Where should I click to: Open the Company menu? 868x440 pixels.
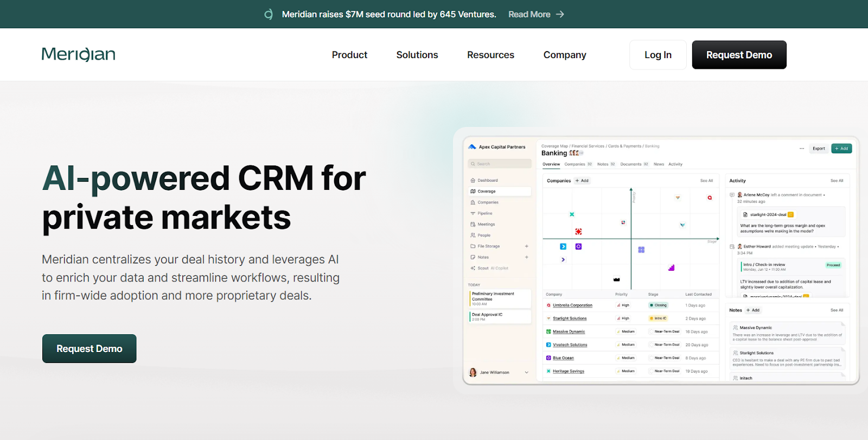565,55
